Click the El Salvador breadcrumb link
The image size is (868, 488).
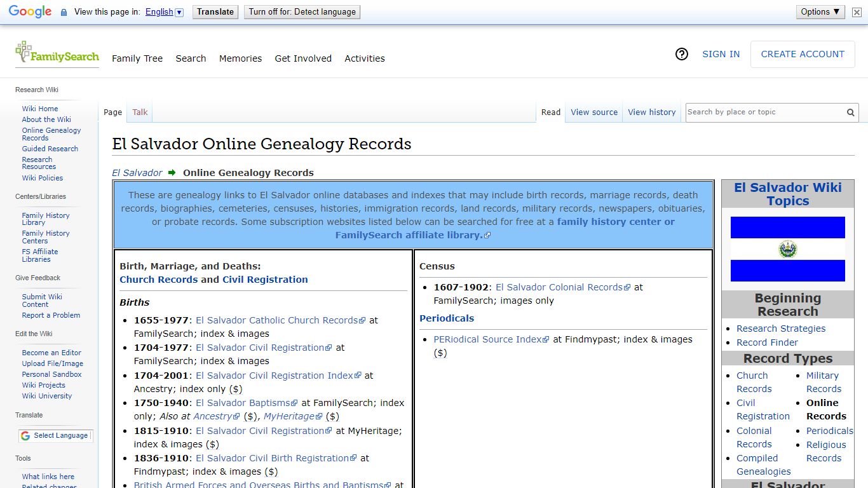[x=137, y=173]
